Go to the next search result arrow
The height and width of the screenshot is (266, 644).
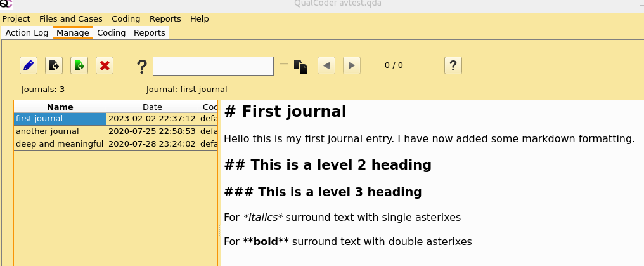[352, 65]
